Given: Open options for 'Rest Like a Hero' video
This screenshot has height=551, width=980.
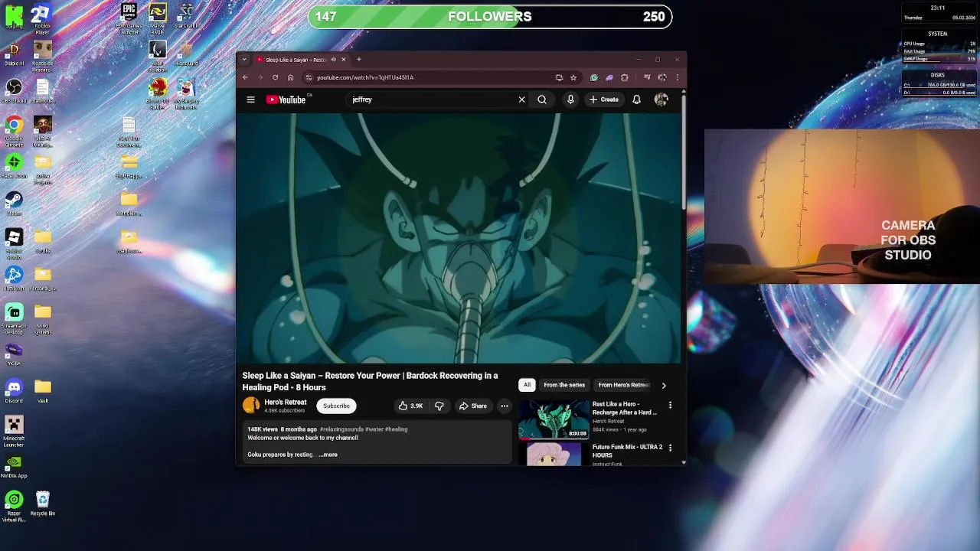Looking at the screenshot, I should 670,405.
